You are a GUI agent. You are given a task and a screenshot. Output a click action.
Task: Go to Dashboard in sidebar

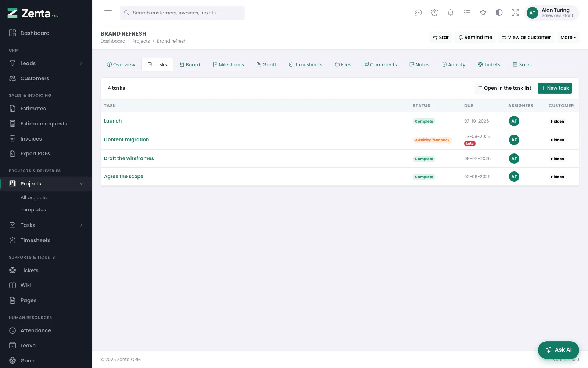coord(46,33)
